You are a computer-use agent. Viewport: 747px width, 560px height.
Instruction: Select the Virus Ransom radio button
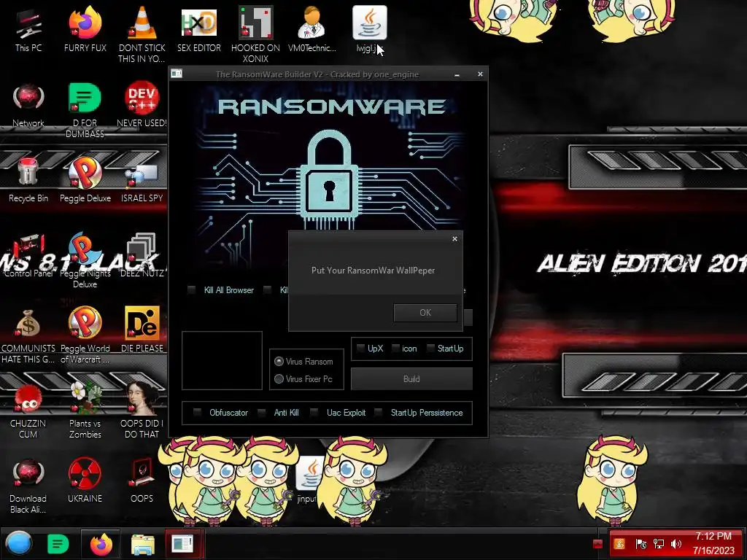279,362
